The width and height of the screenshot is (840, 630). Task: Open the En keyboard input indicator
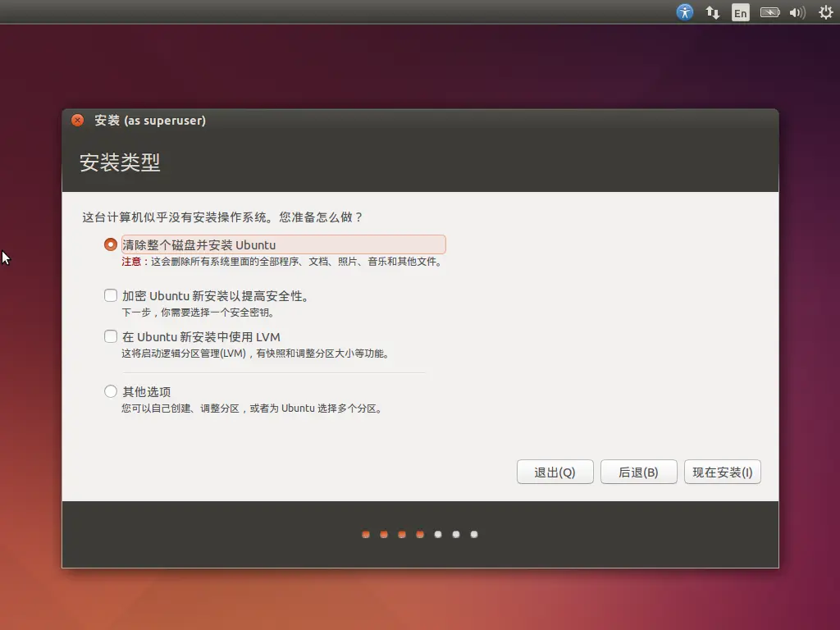tap(741, 12)
